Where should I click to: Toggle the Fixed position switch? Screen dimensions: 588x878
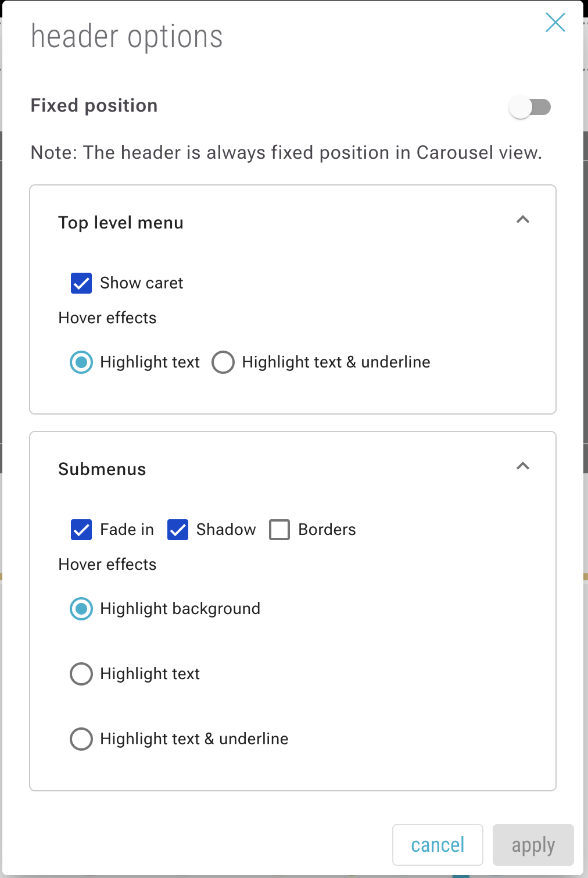click(x=530, y=107)
